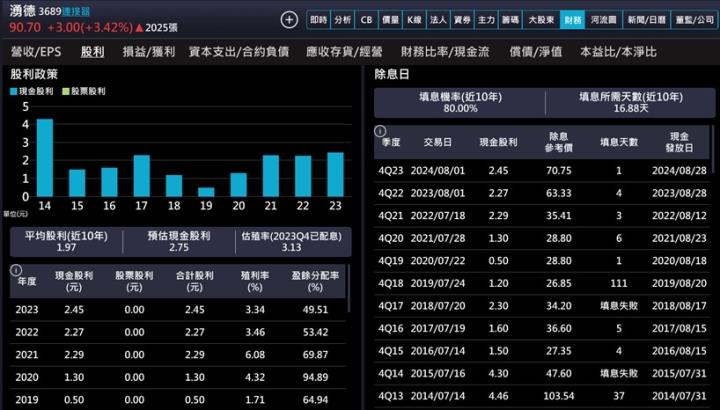This screenshot has width=720, height=410.
Task: Open the 大股東 tab
Action: [541, 20]
